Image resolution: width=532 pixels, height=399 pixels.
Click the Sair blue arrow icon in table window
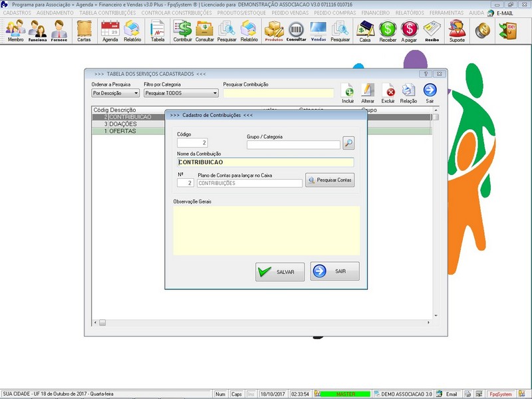tap(430, 93)
